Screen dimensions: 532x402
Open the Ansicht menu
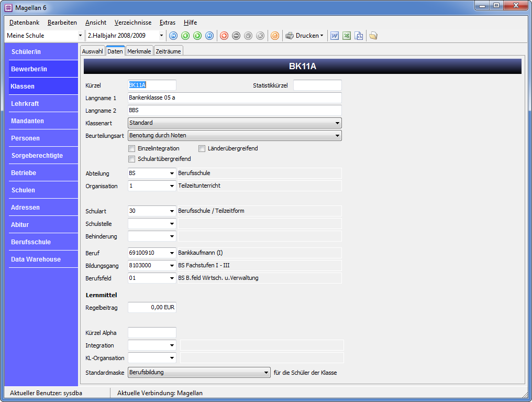point(96,23)
